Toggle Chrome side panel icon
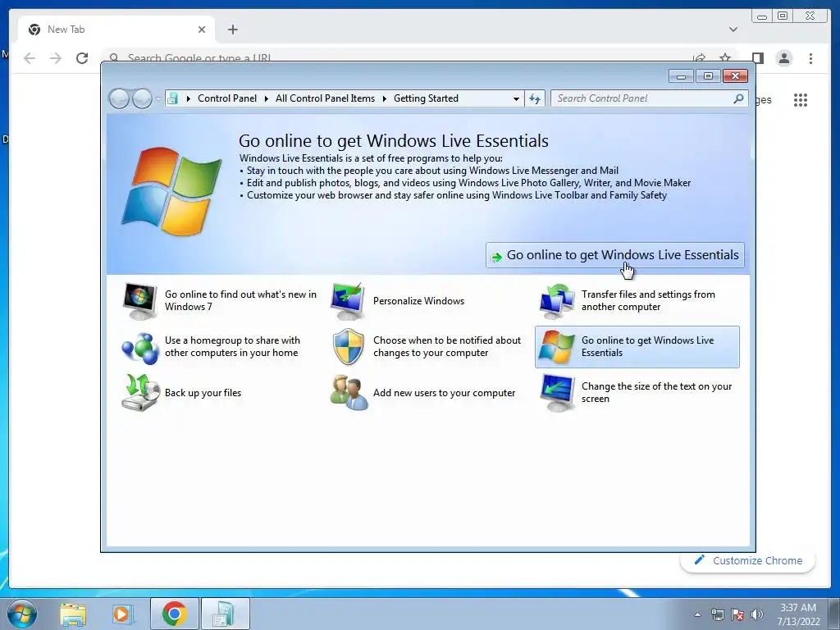 point(757,58)
